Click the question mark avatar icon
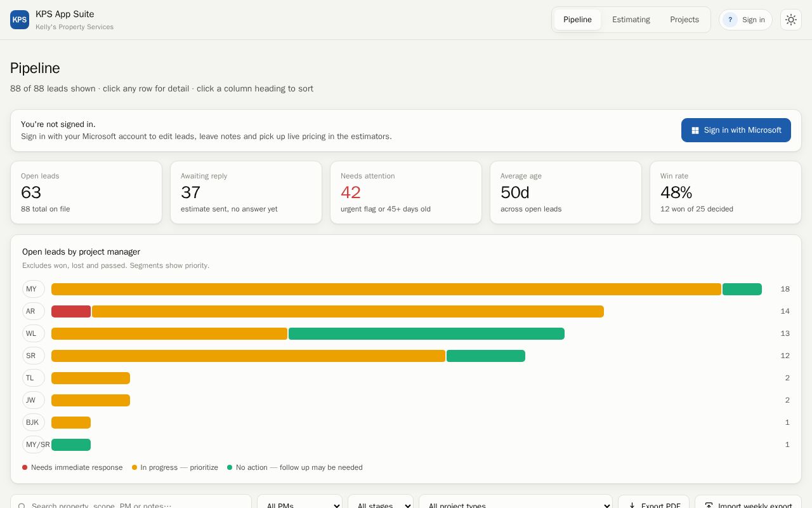The width and height of the screenshot is (812, 508). (730, 20)
